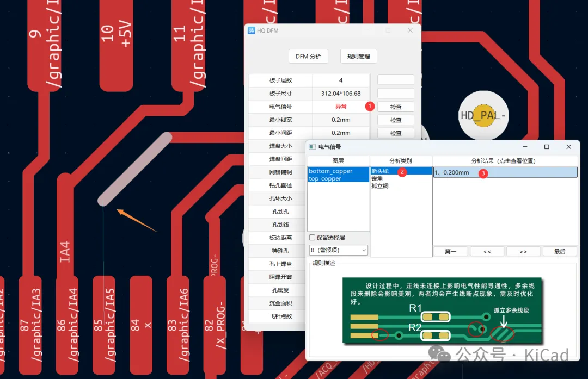Go to next result with >> button

pos(523,251)
